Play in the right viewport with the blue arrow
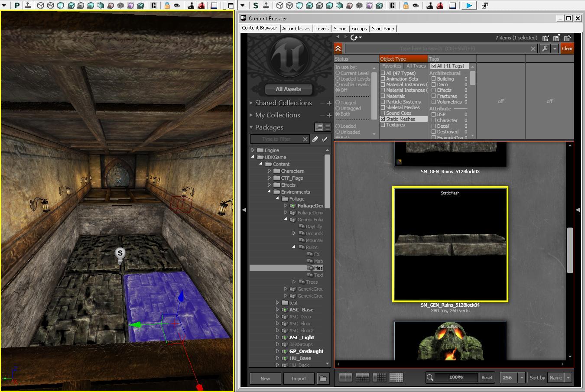The width and height of the screenshot is (585, 392). tap(469, 6)
